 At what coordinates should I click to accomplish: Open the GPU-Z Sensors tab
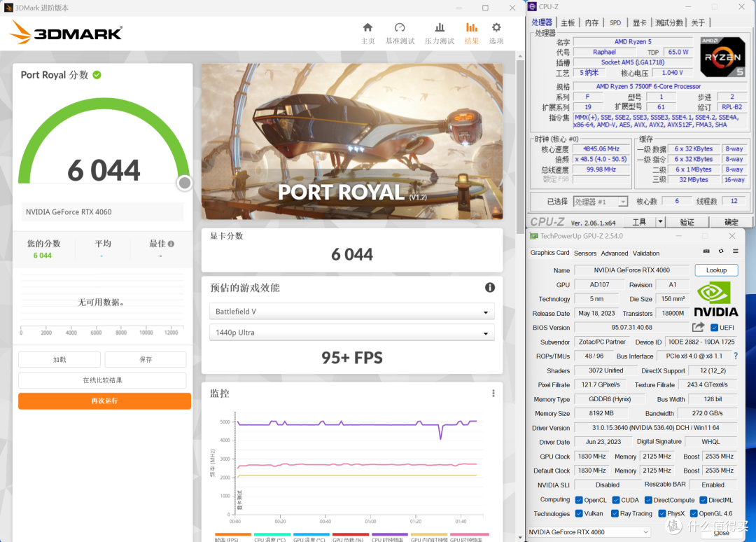pos(585,253)
